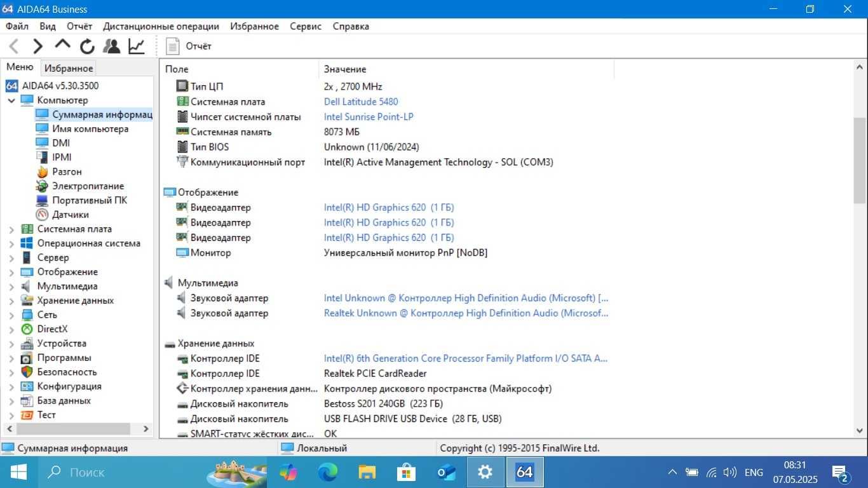This screenshot has width=868, height=488.
Task: Open the graph/chart toolbar icon
Action: (x=137, y=46)
